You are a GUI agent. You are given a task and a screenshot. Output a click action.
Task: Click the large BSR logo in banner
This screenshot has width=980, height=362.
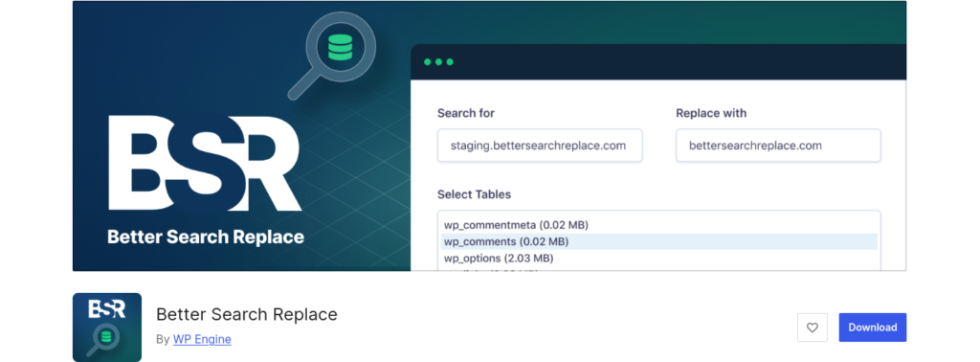pos(205,163)
